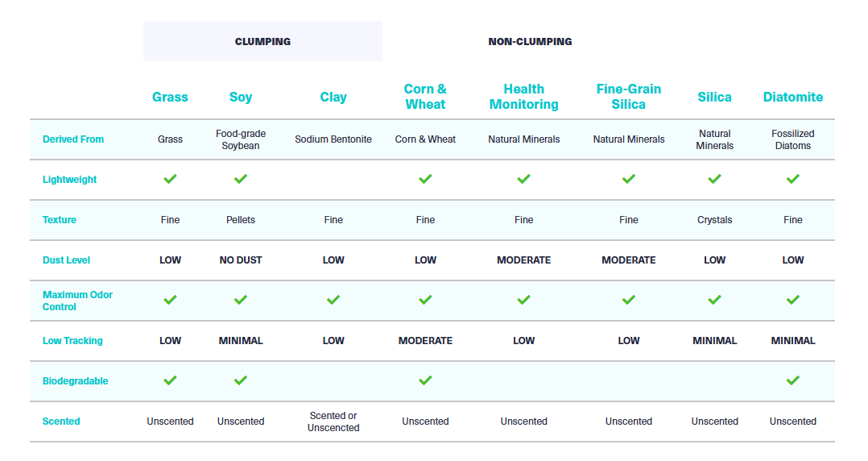Screen dimensions: 868x461
Task: Click the MODERATE tracking value for Corn & Wheat
Action: coord(425,341)
